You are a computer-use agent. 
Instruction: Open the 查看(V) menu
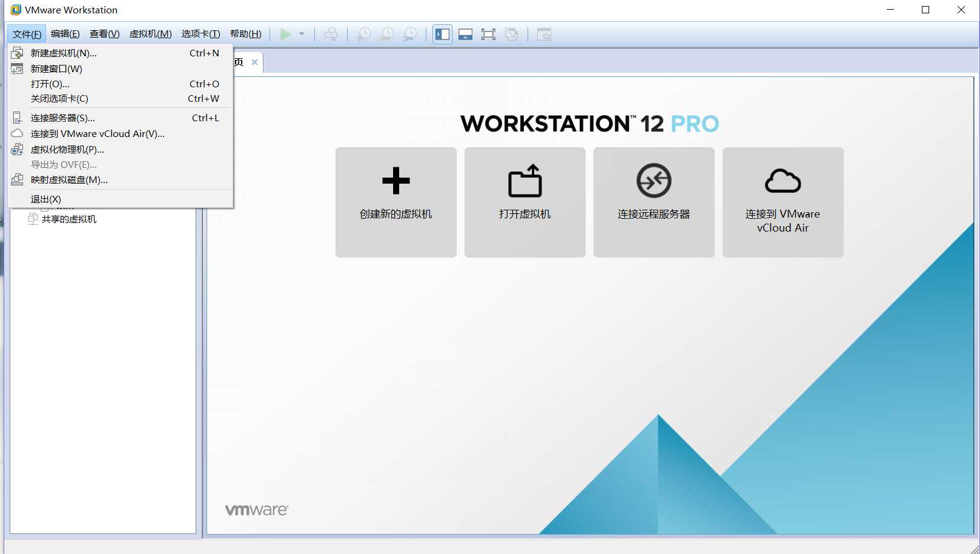[105, 34]
